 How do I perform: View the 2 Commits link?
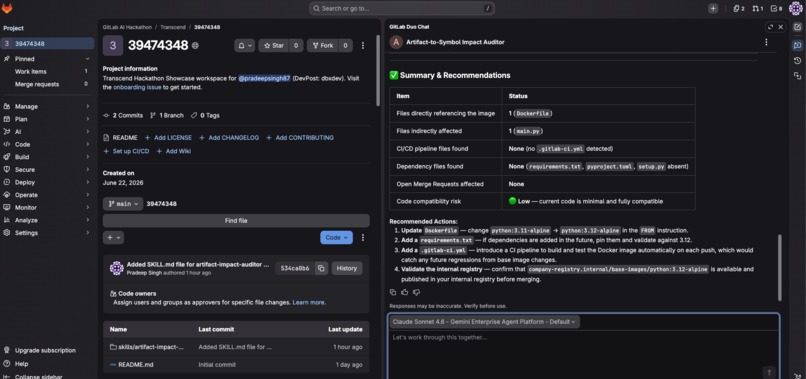[123, 115]
